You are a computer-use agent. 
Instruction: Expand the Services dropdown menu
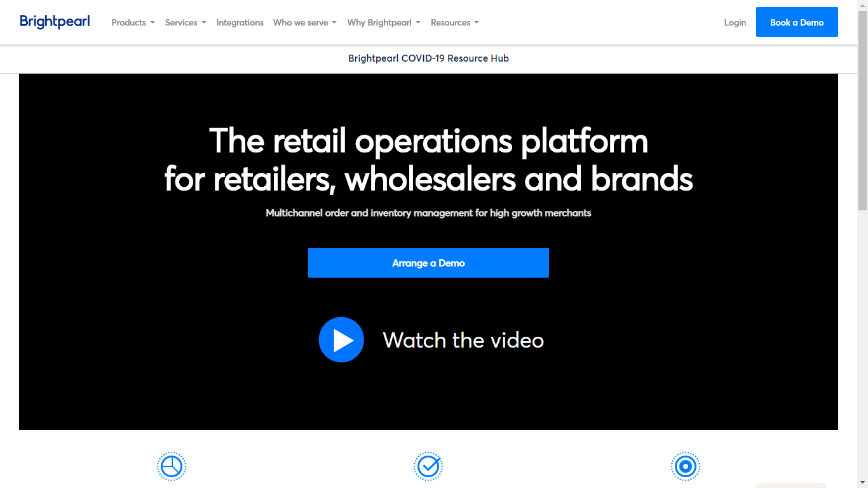[x=186, y=22]
